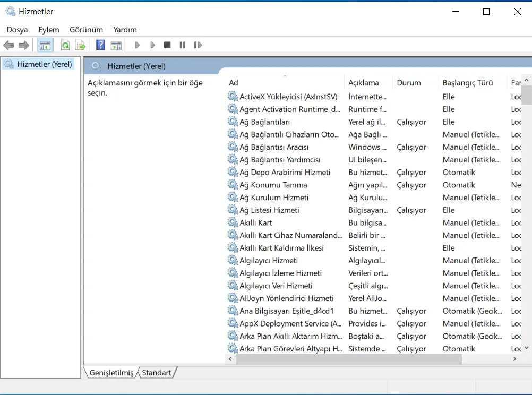The width and height of the screenshot is (532, 395).
Task: Click the Refresh toolbar icon
Action: click(65, 45)
